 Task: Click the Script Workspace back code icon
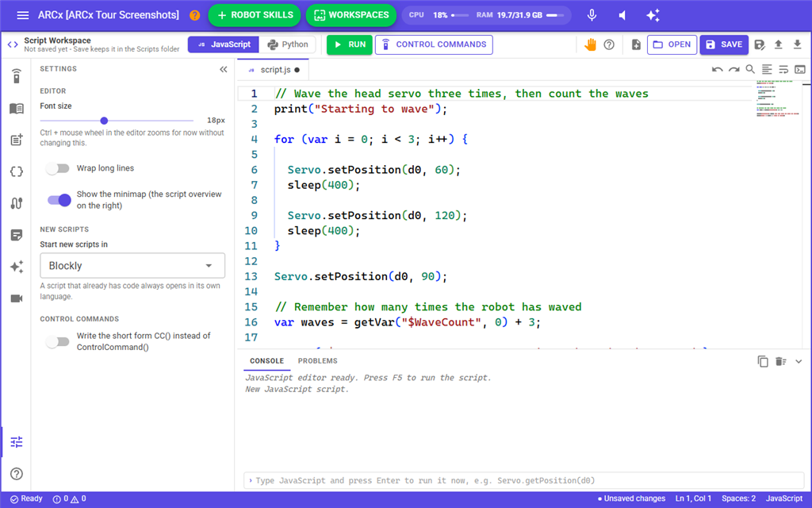[x=13, y=44]
